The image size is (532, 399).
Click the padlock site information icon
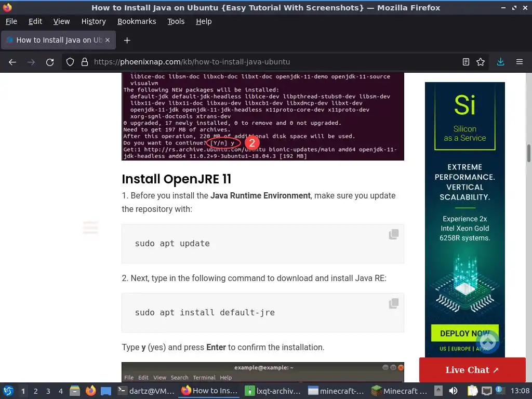point(85,62)
